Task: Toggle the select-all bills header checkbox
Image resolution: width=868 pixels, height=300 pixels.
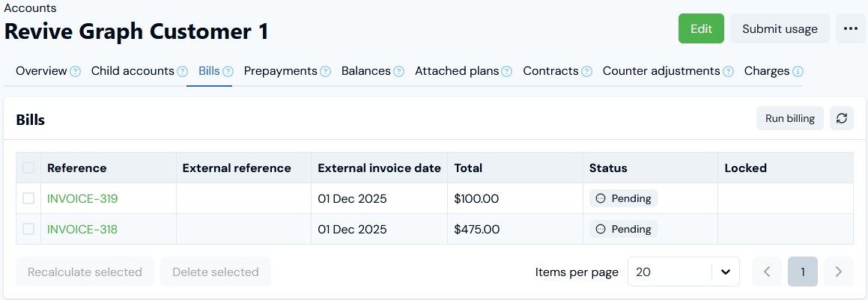Action: click(x=28, y=168)
